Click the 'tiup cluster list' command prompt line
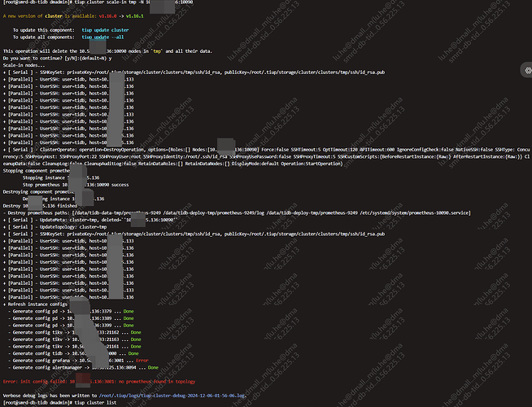Screen dimensions: 532x407 coord(59,403)
